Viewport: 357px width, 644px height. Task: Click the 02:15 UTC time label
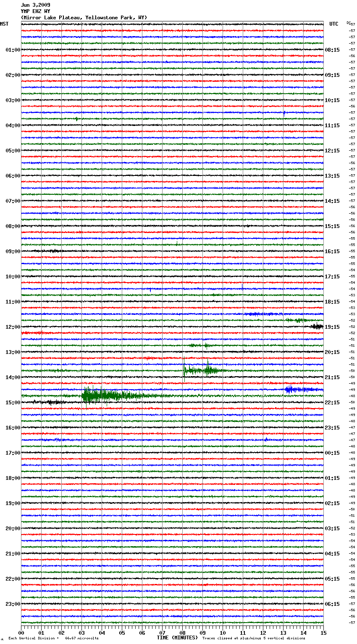(332, 503)
